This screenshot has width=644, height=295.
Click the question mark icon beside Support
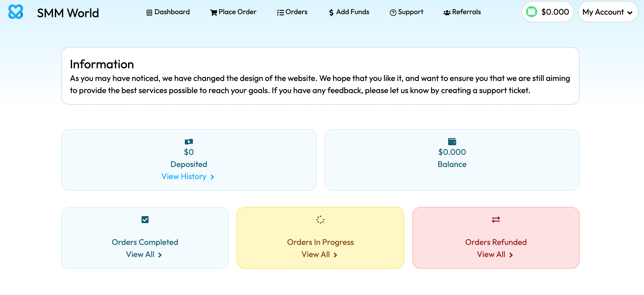[393, 12]
